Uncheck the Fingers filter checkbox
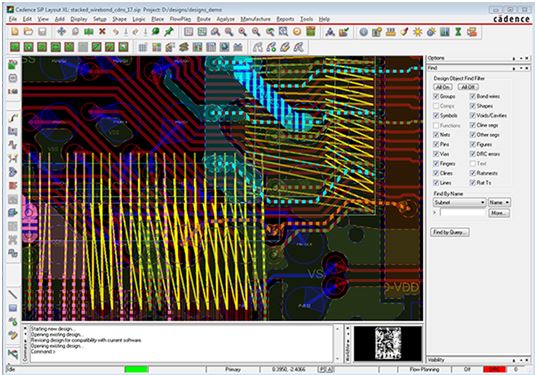Viewport: 535px width, 375px height. pos(436,163)
